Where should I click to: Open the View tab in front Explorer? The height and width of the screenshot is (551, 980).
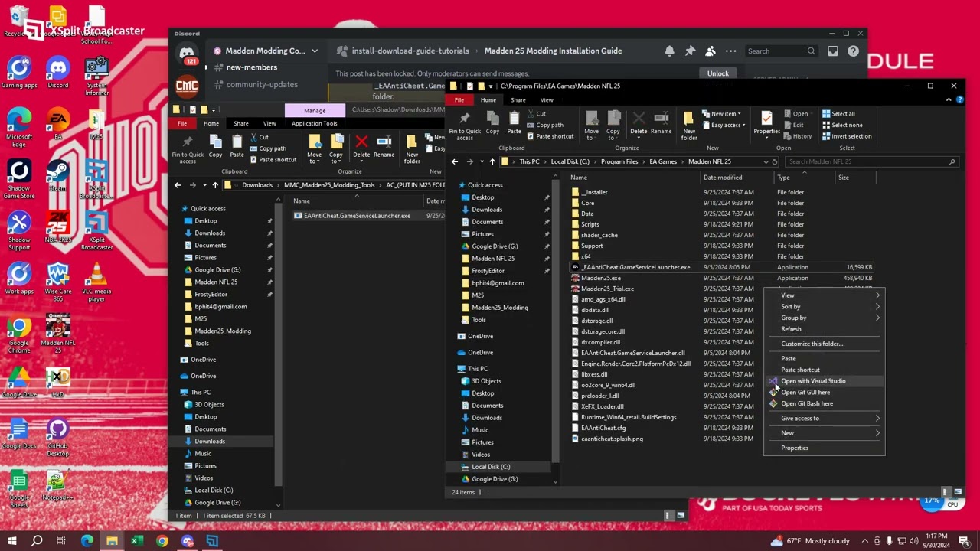[547, 100]
